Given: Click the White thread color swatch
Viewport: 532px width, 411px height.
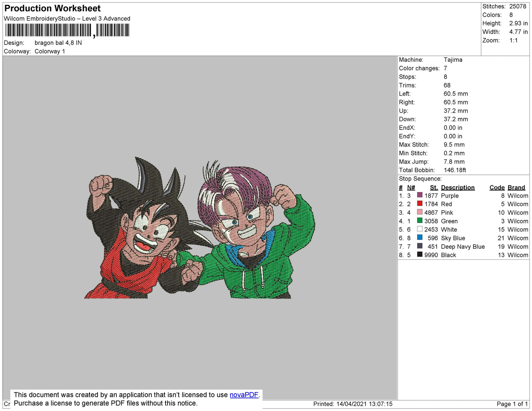Looking at the screenshot, I should 420,229.
